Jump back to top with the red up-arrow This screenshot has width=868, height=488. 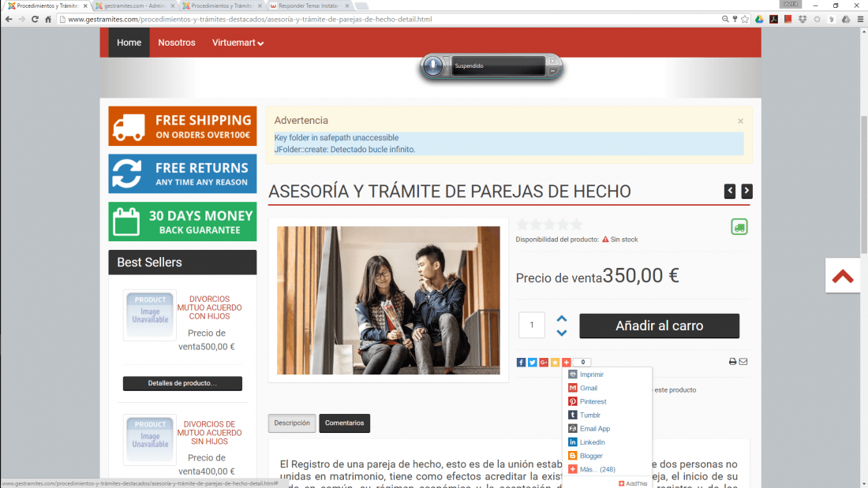[843, 276]
